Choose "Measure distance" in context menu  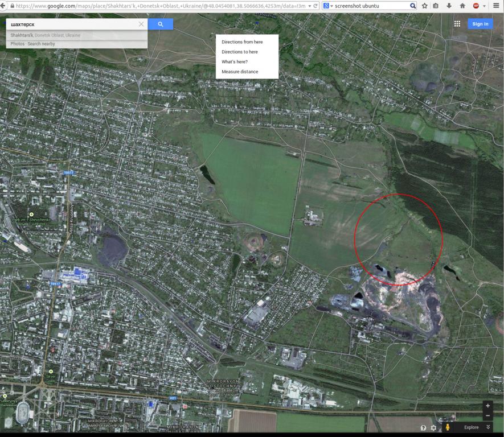[240, 72]
